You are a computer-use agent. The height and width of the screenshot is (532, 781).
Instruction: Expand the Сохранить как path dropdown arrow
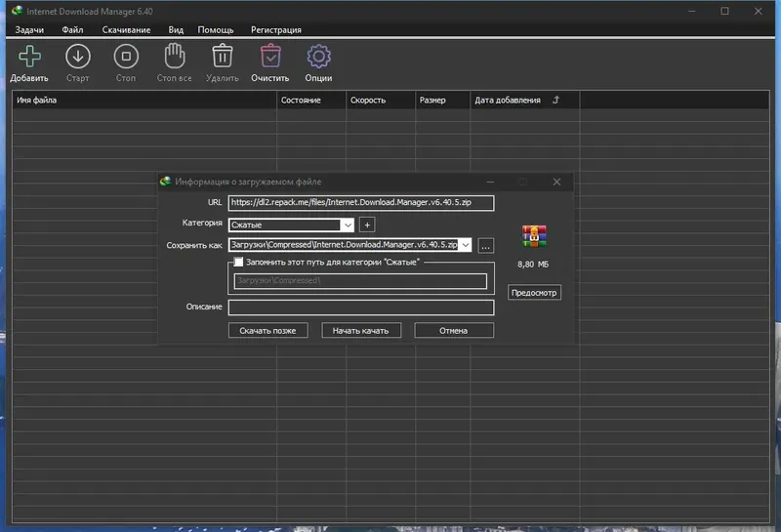pyautogui.click(x=466, y=245)
